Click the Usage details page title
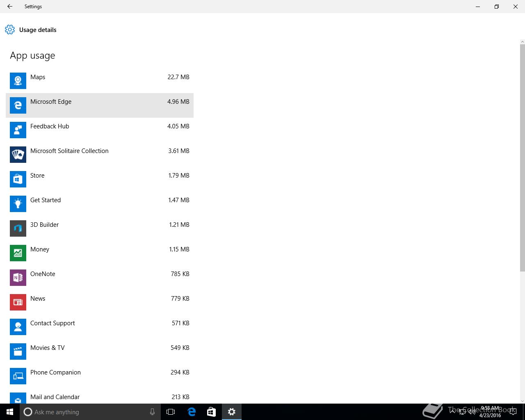 (x=38, y=30)
